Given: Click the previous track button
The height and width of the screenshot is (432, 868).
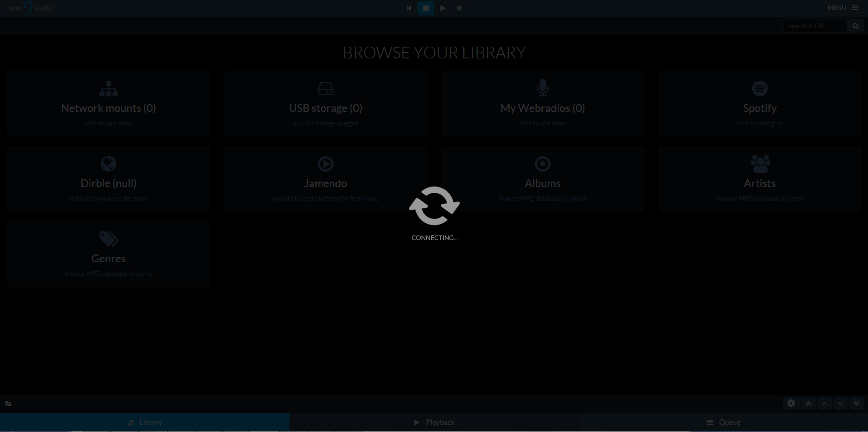Looking at the screenshot, I should pos(409,8).
